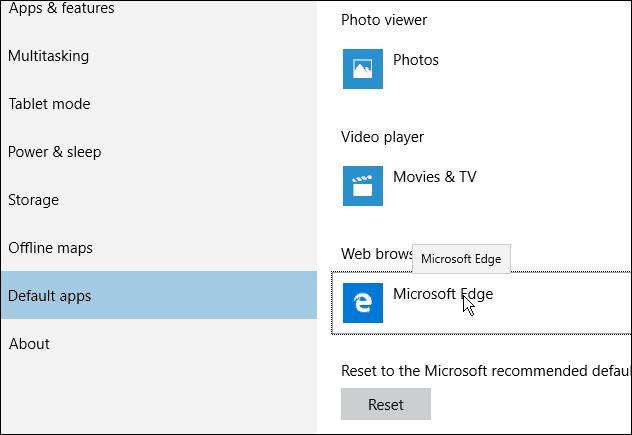Select the highlighted Default apps item
This screenshot has height=435, width=632.
pos(159,295)
